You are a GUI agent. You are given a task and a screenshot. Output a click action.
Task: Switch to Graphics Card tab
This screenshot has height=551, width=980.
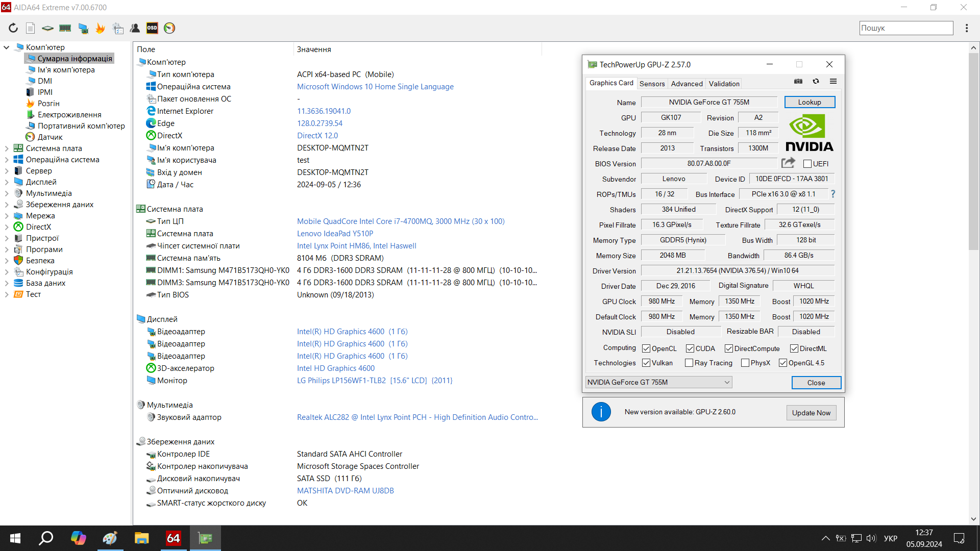[x=611, y=83]
